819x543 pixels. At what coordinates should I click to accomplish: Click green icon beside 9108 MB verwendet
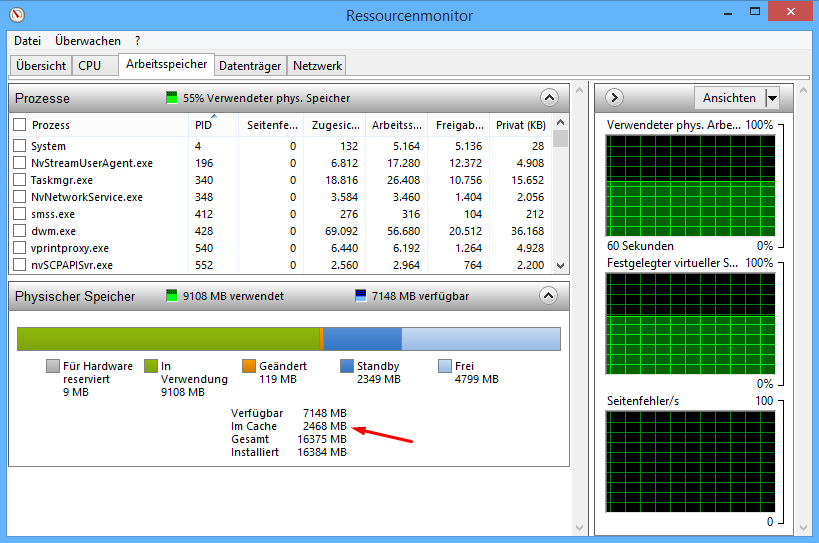(x=172, y=296)
